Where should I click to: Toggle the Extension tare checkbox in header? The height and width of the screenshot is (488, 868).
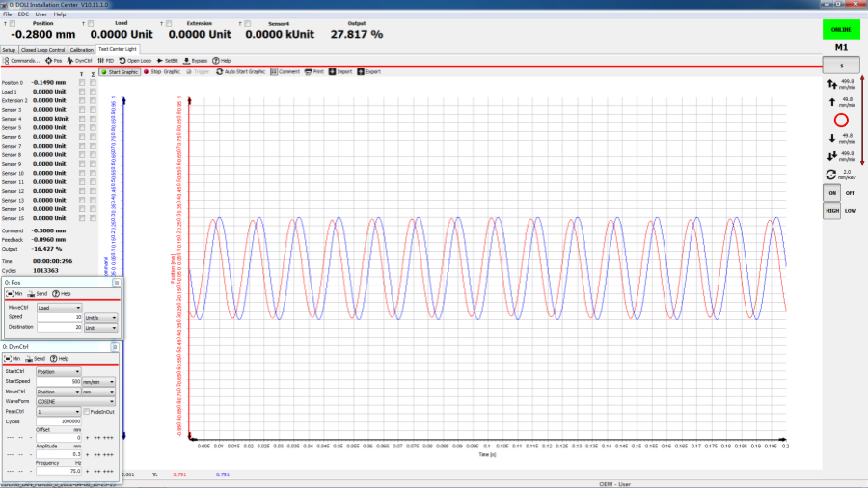169,24
